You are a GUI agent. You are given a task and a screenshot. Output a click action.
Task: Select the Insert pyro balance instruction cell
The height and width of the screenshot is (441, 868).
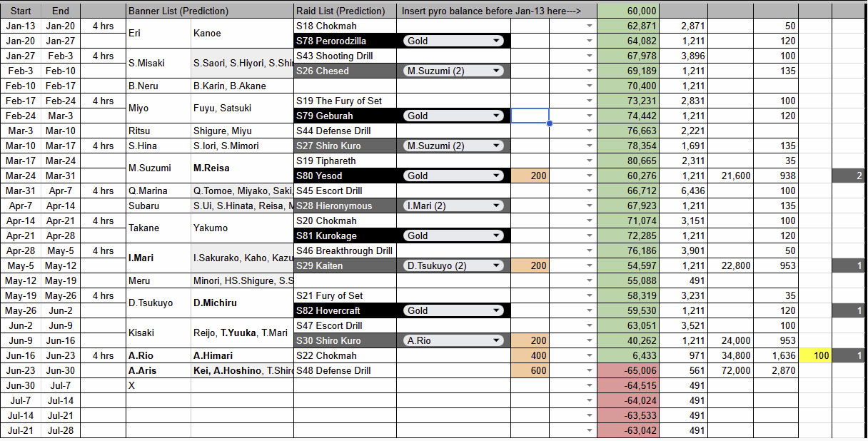[496, 11]
